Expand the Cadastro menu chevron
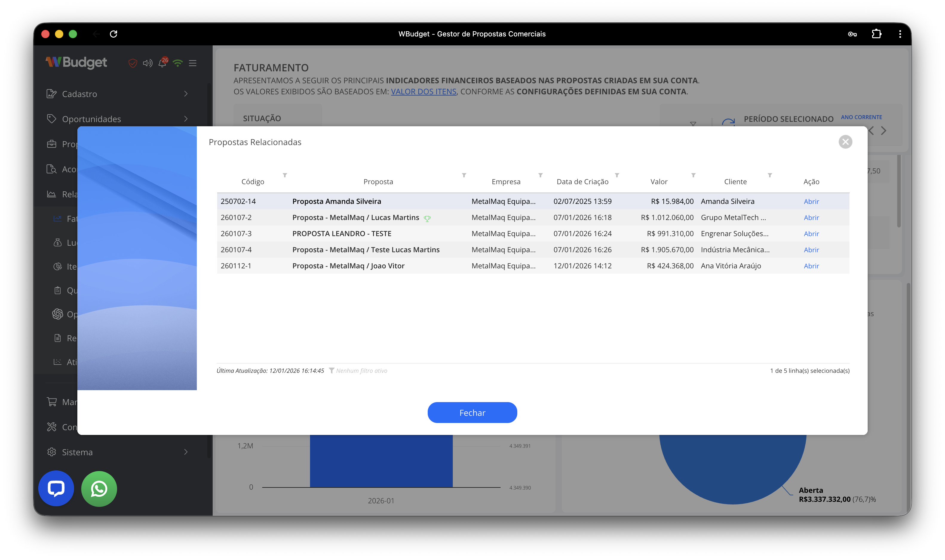Image resolution: width=945 pixels, height=560 pixels. point(186,94)
